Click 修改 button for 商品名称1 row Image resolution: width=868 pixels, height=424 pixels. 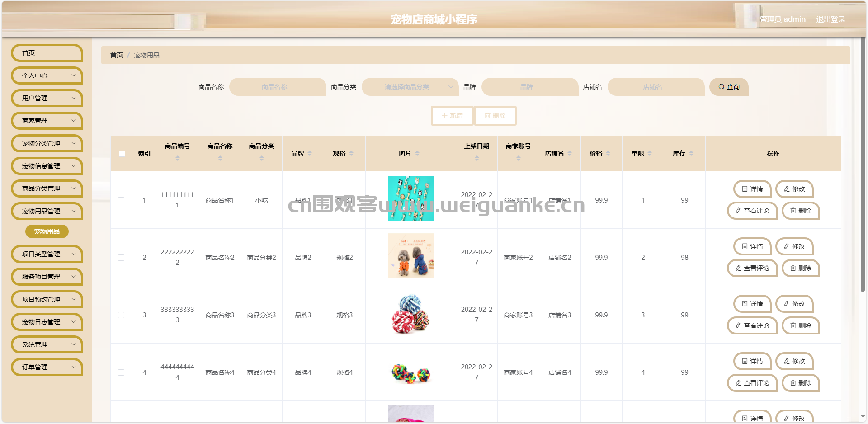pos(794,189)
